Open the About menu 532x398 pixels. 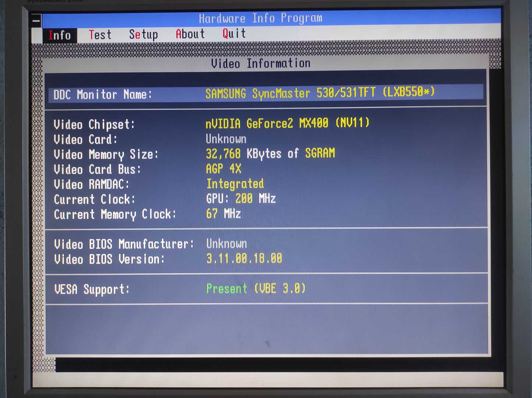[x=190, y=34]
